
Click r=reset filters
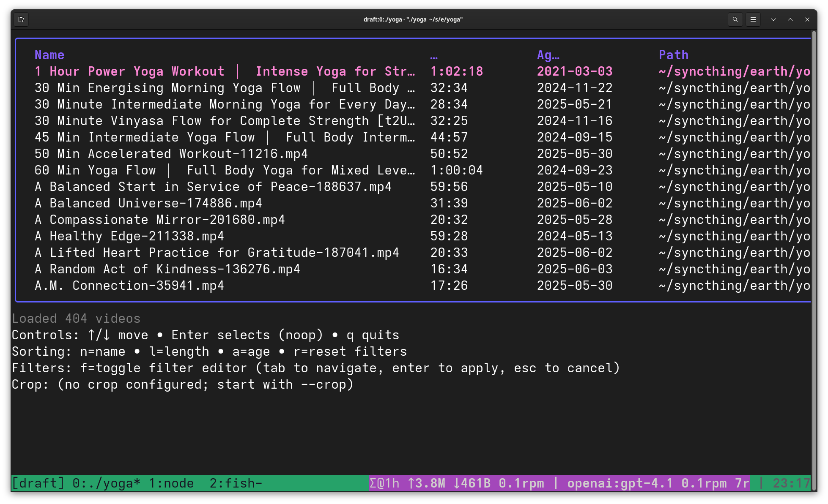coord(351,351)
